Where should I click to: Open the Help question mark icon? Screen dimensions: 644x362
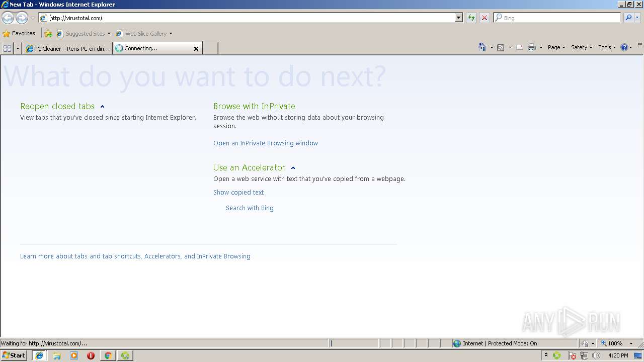626,47
